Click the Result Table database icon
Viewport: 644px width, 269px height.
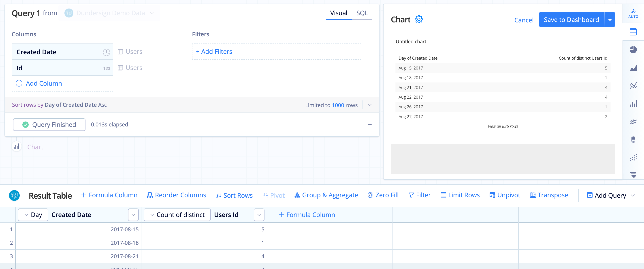[x=14, y=195]
